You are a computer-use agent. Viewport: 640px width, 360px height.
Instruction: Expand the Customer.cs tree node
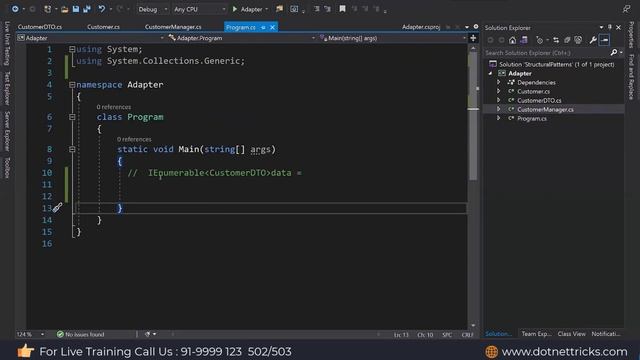point(498,91)
